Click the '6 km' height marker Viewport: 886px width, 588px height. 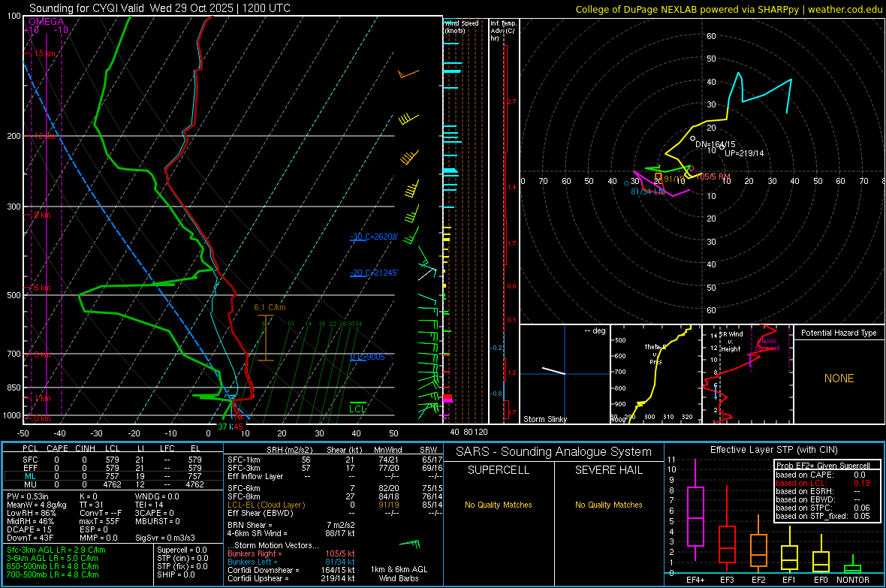click(42, 288)
